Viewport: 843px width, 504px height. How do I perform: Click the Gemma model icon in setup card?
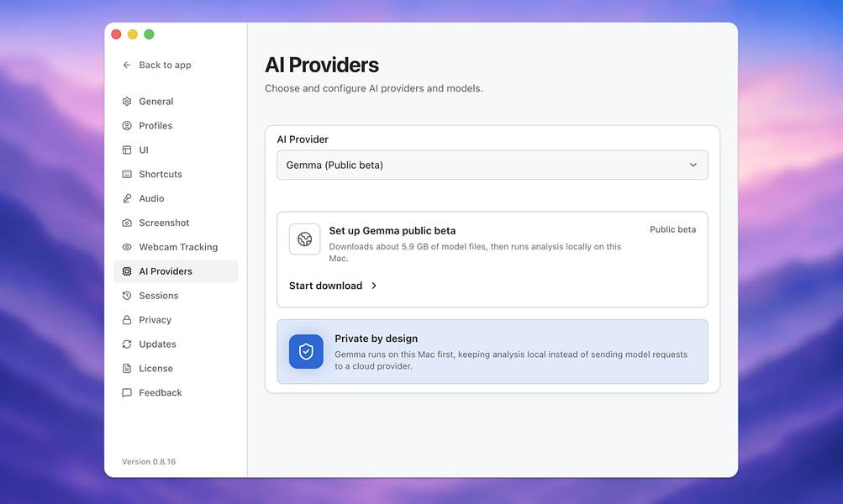(x=305, y=239)
